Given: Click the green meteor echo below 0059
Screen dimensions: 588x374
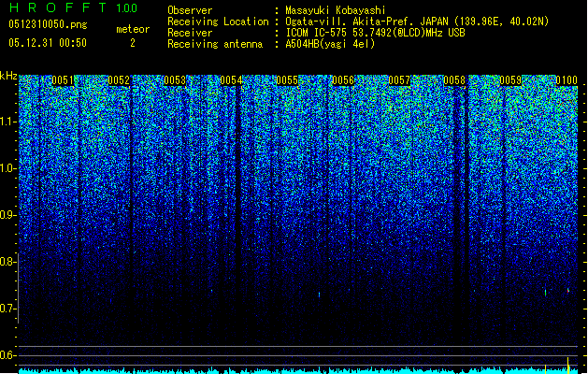Looking at the screenshot, I should point(545,293).
